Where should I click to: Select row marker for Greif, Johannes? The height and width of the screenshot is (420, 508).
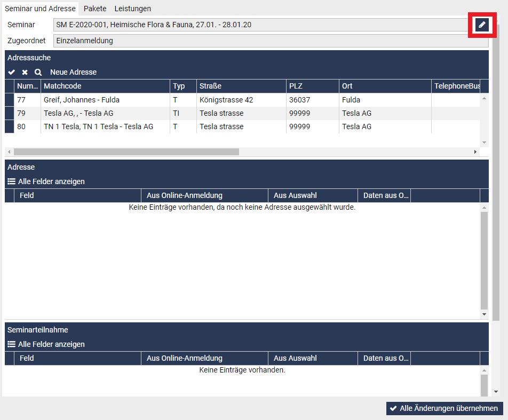[x=10, y=100]
